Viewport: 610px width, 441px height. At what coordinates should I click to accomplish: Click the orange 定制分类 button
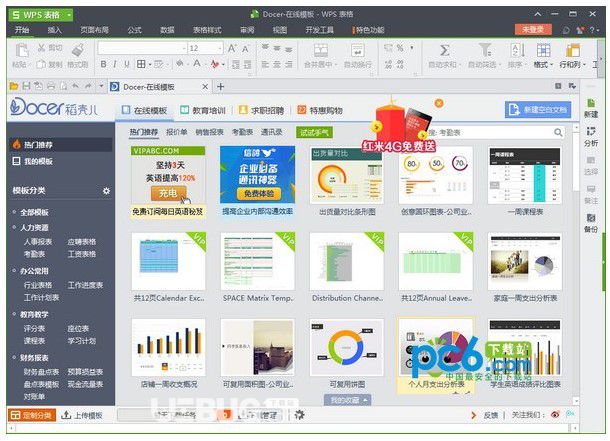(x=32, y=415)
